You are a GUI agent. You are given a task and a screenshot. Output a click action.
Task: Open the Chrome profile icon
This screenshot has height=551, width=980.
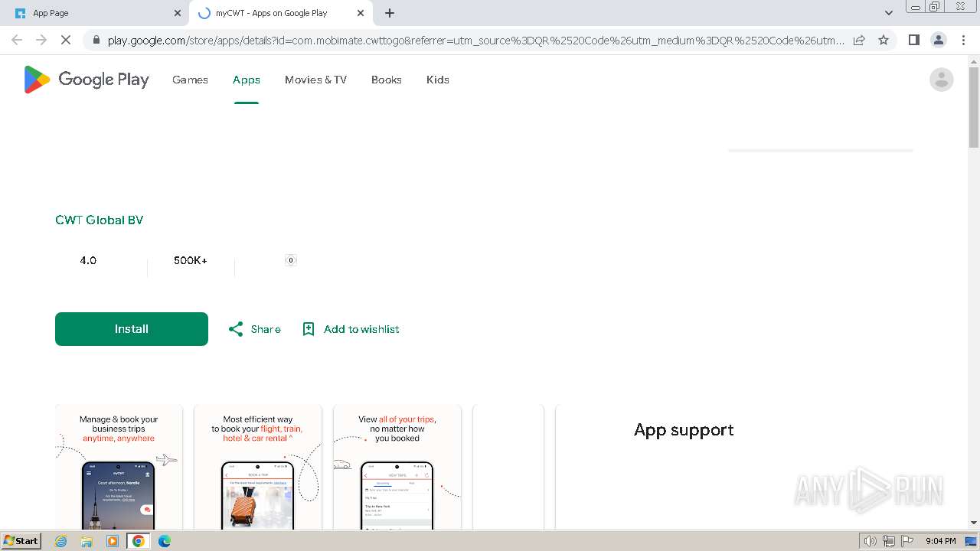939,40
